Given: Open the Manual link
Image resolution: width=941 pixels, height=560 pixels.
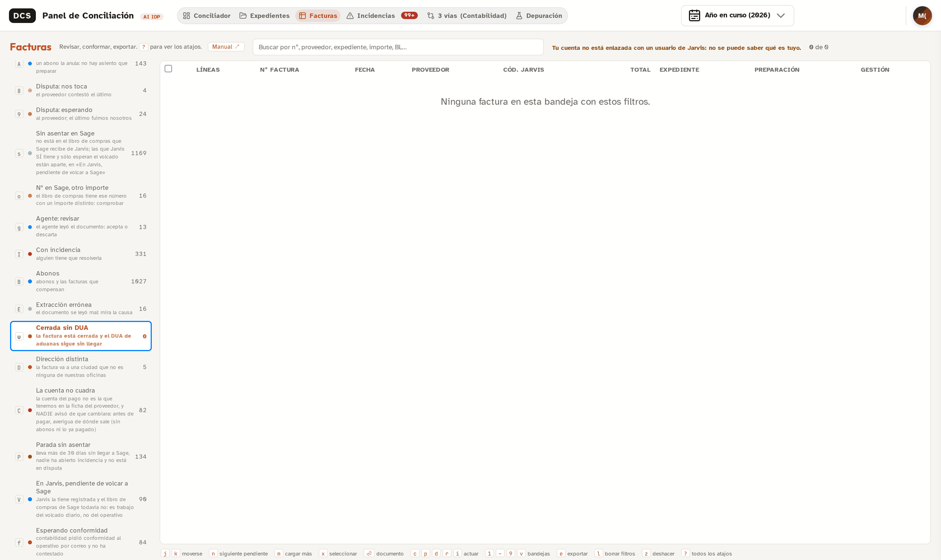Looking at the screenshot, I should click(x=226, y=47).
